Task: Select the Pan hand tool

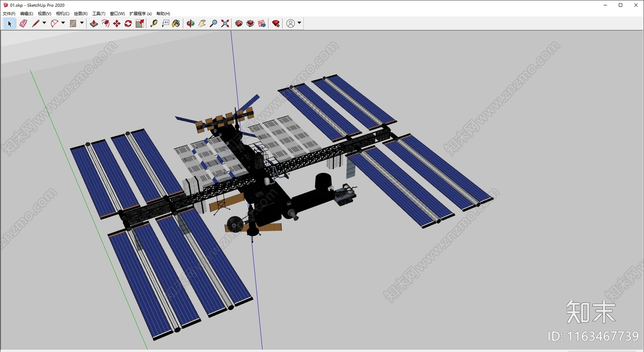Action: point(202,24)
